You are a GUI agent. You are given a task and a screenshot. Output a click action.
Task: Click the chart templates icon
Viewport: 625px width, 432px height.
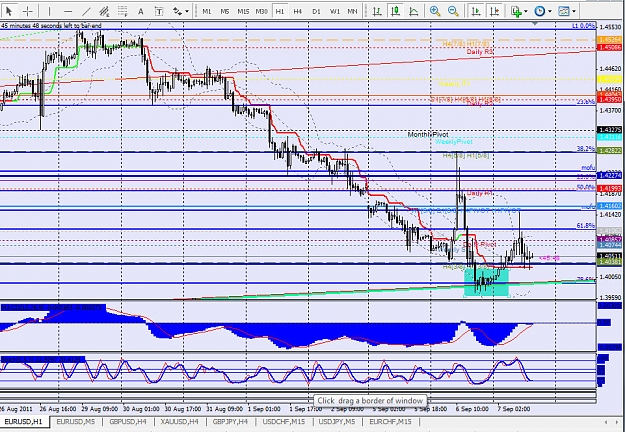click(x=564, y=11)
